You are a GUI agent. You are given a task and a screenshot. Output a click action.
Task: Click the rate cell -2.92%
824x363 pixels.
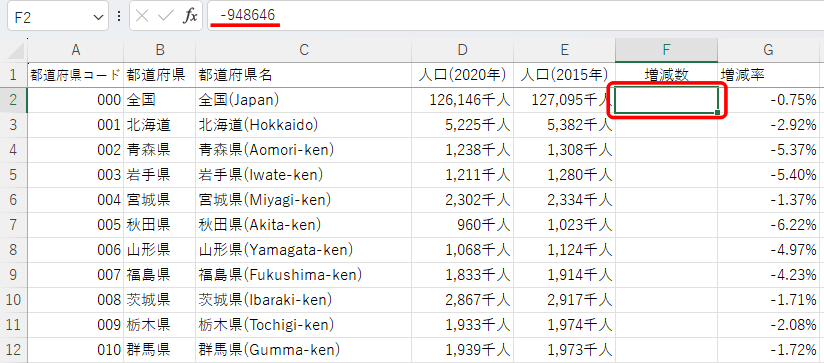tap(768, 125)
